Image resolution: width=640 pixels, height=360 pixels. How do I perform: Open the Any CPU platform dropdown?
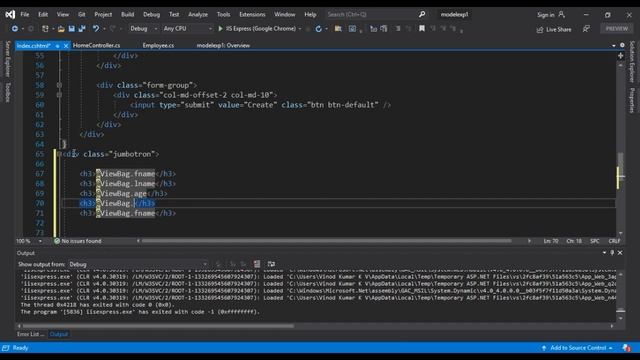187,29
